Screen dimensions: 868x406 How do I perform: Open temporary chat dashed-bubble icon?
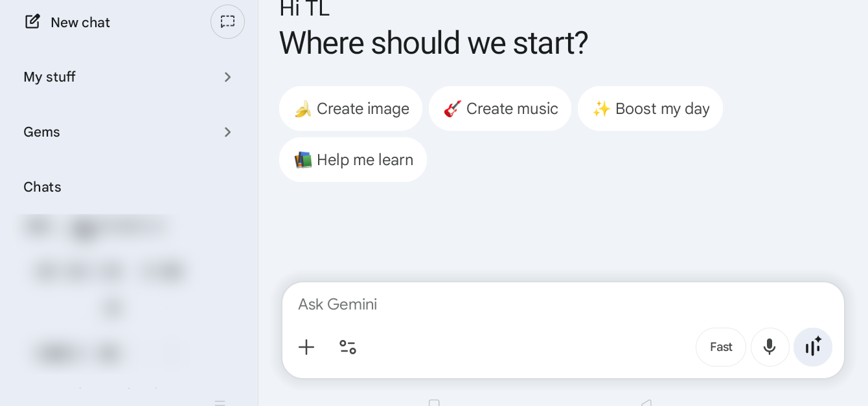pos(227,22)
